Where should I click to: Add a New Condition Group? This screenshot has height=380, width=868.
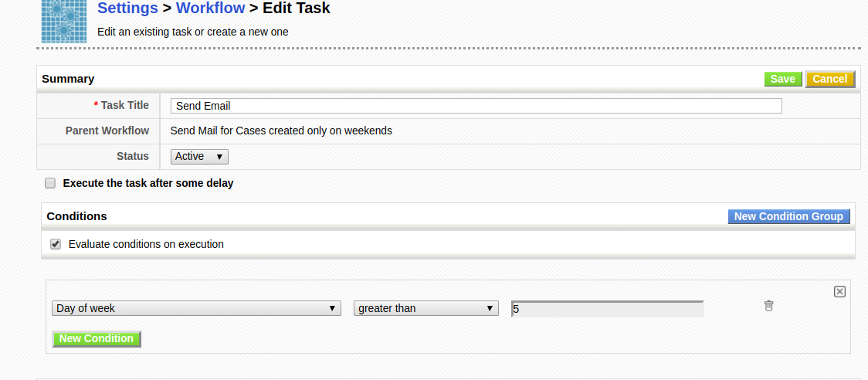pyautogui.click(x=788, y=216)
